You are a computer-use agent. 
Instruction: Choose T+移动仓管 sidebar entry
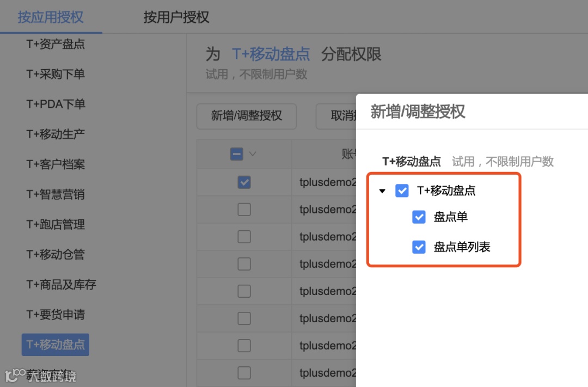(x=56, y=254)
